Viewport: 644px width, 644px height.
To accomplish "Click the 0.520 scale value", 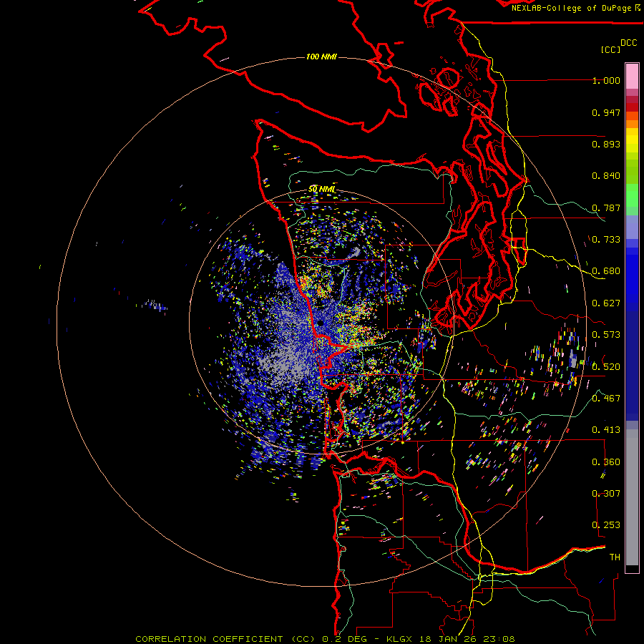I will pyautogui.click(x=606, y=367).
